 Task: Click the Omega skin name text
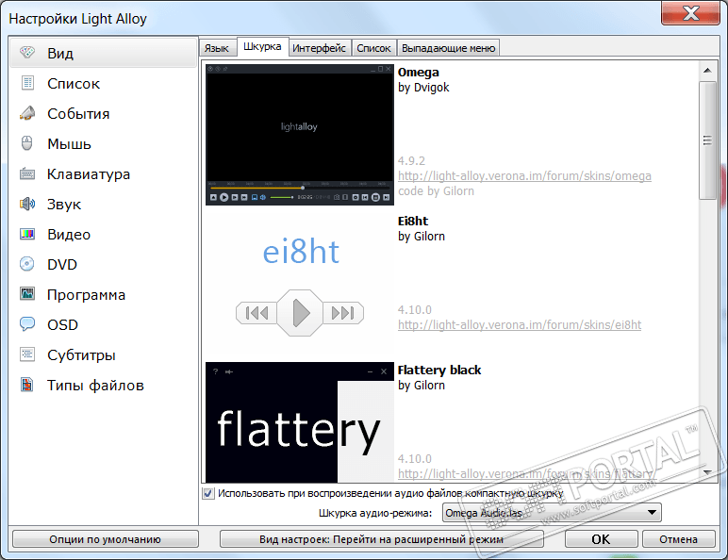point(419,73)
